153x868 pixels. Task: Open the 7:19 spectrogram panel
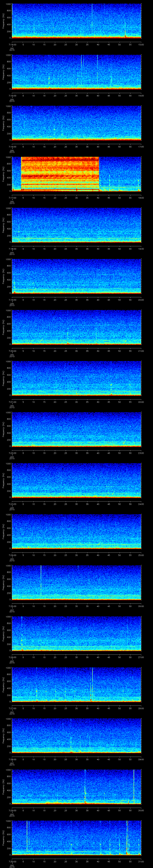click(x=76, y=276)
